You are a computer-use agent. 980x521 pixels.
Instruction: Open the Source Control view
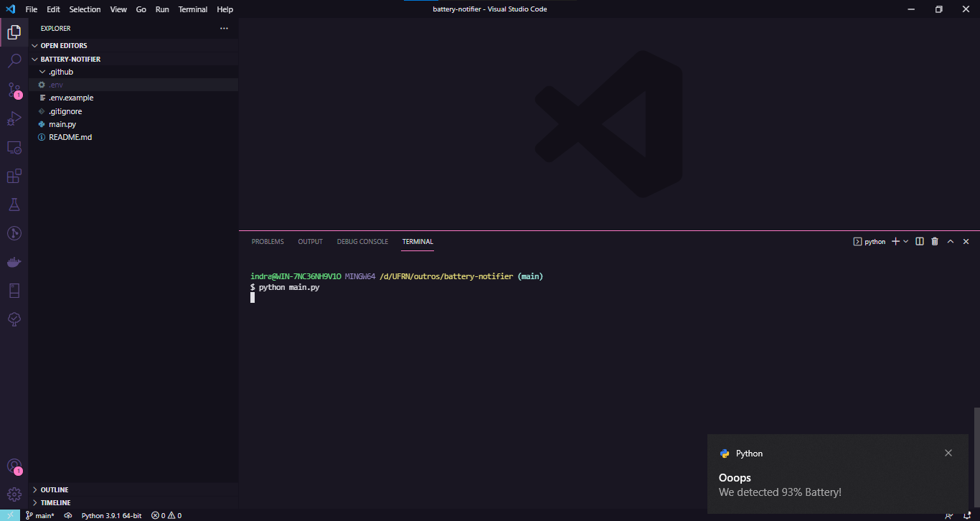14,90
